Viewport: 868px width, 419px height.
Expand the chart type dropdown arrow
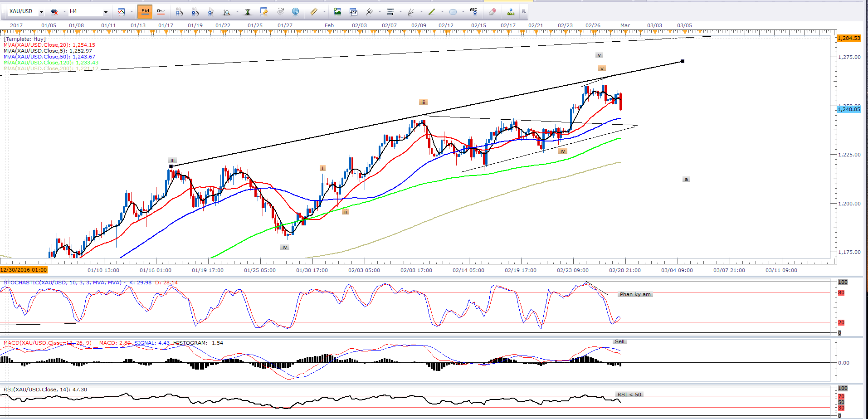click(132, 12)
